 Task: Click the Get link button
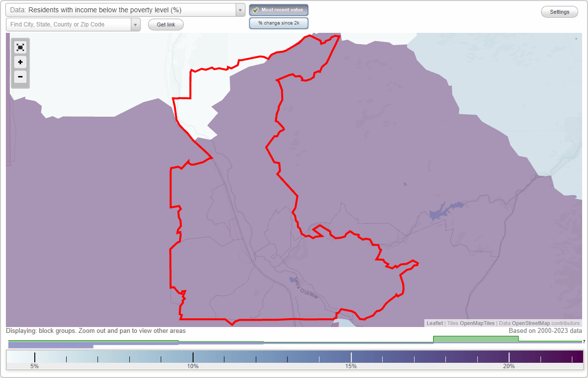(x=165, y=25)
